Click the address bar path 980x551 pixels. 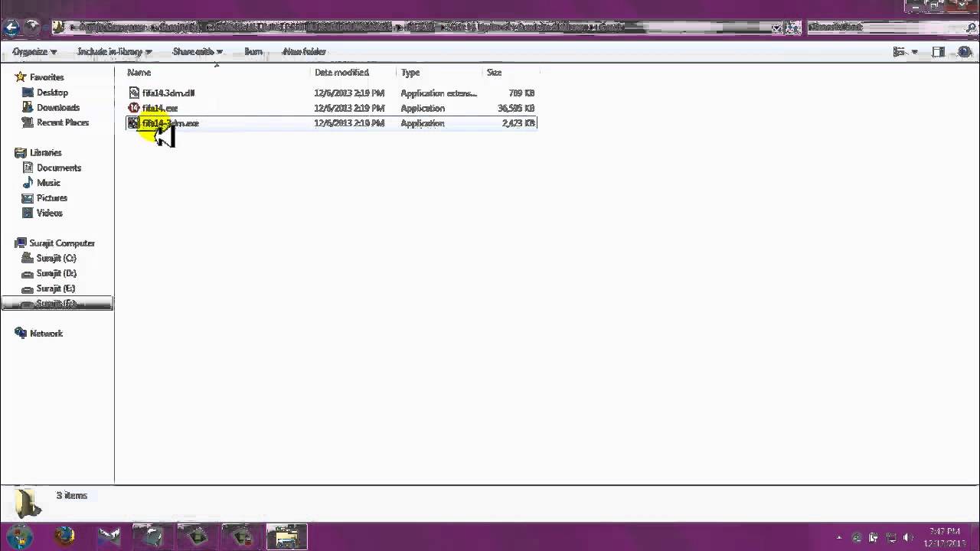pos(413,28)
